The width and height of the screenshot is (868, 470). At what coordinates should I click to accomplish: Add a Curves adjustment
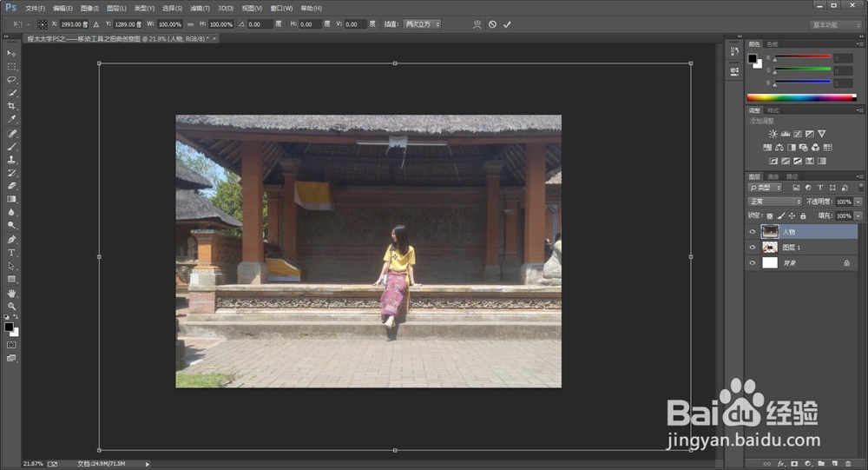pyautogui.click(x=797, y=134)
